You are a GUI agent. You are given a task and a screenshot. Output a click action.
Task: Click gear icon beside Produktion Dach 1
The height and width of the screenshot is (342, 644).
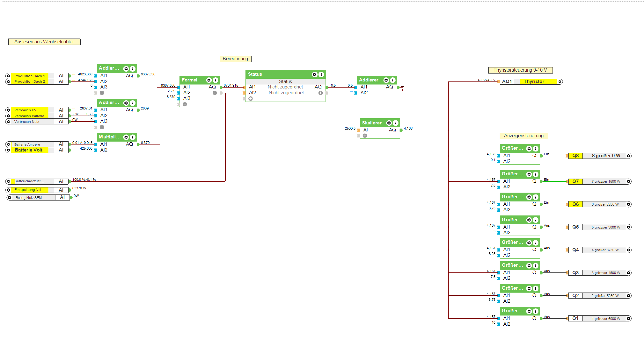tap(8, 76)
